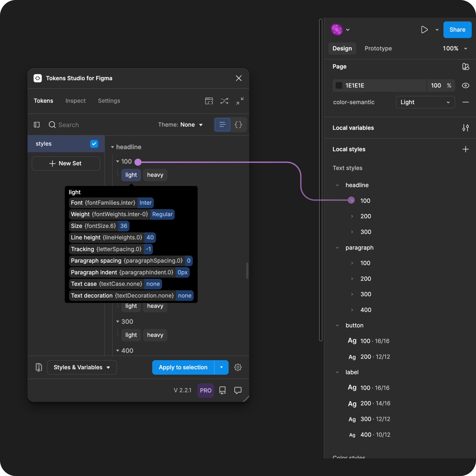Switch to JSON braces view
The image size is (476, 476).
238,125
